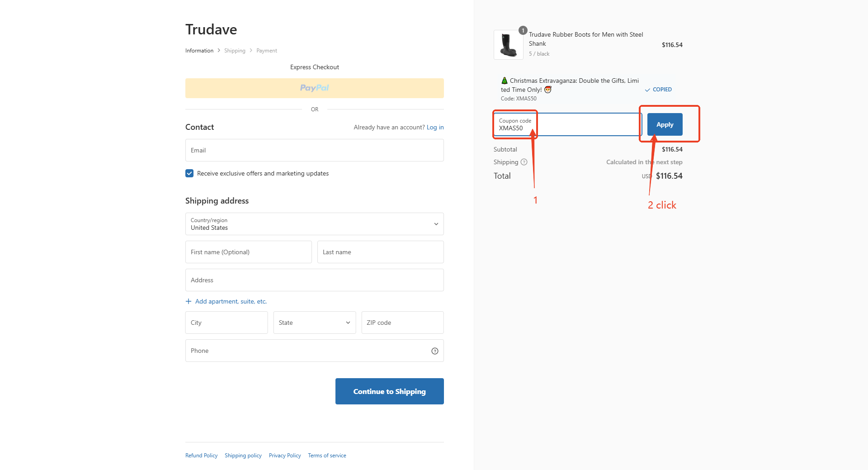Click the plus icon for adding apartment
Screen dimensions: 868x470
tap(189, 301)
